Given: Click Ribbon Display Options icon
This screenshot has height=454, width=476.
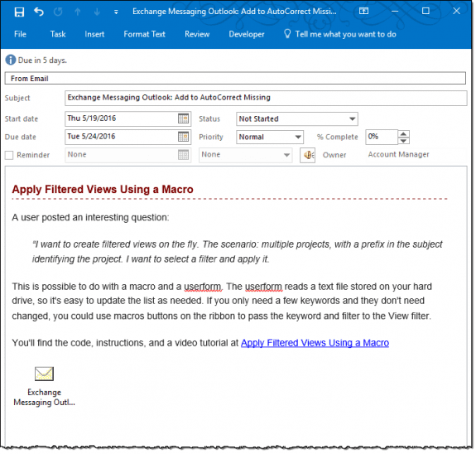Looking at the screenshot, I should tap(363, 12).
